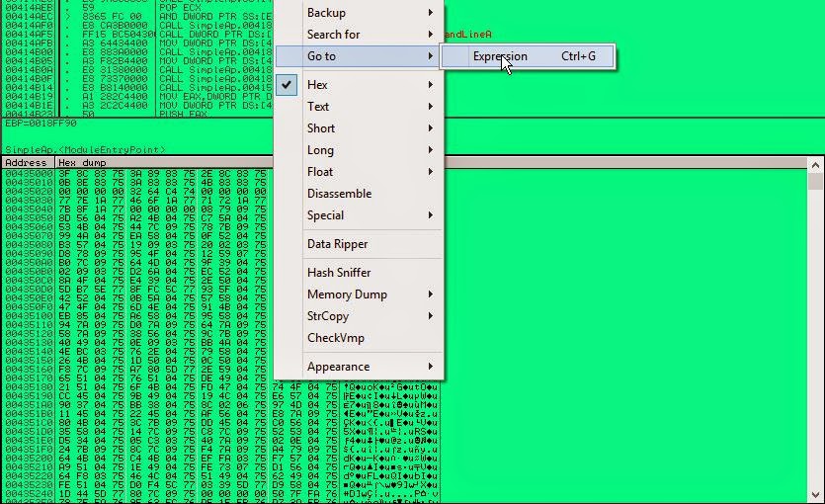Open the Go to menu entry

pos(359,56)
